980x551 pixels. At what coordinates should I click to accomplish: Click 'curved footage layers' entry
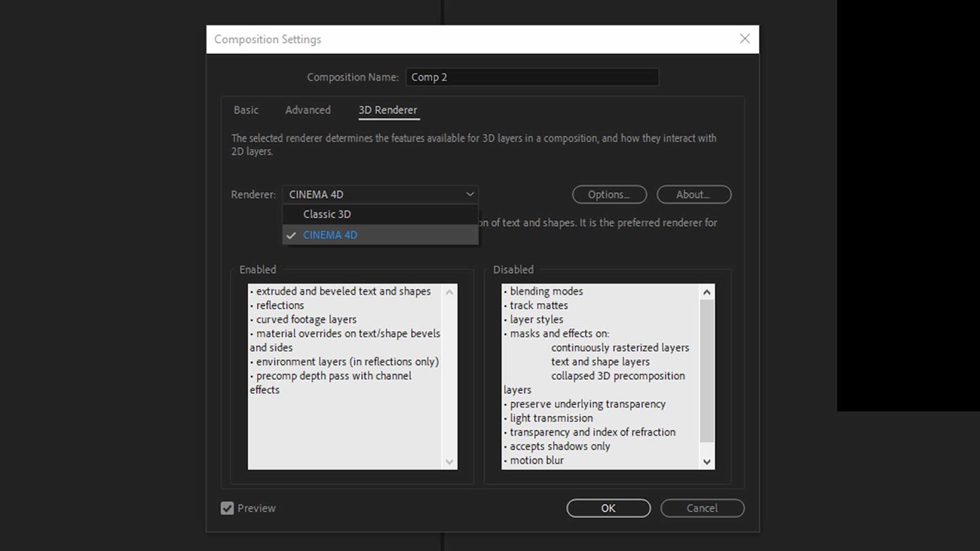point(306,320)
